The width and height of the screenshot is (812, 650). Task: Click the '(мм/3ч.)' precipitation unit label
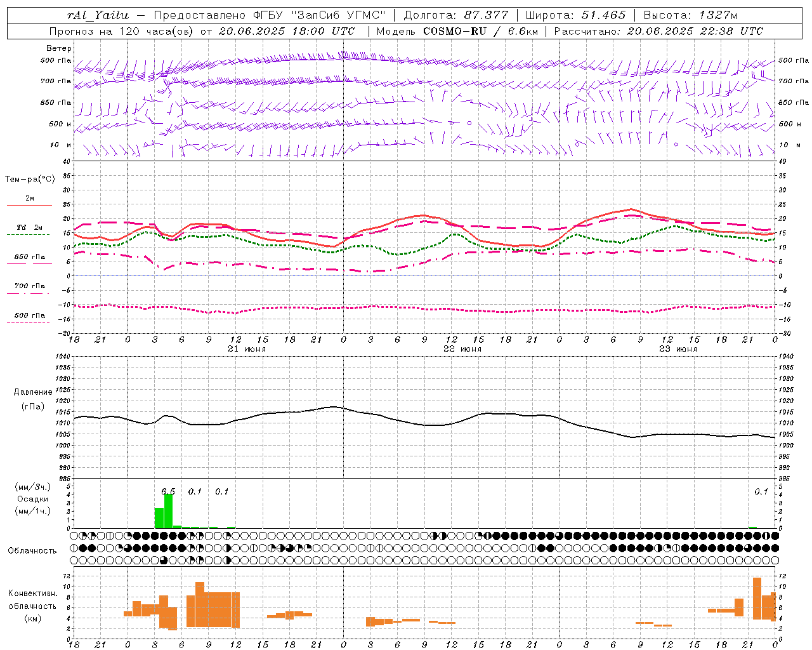(x=33, y=487)
